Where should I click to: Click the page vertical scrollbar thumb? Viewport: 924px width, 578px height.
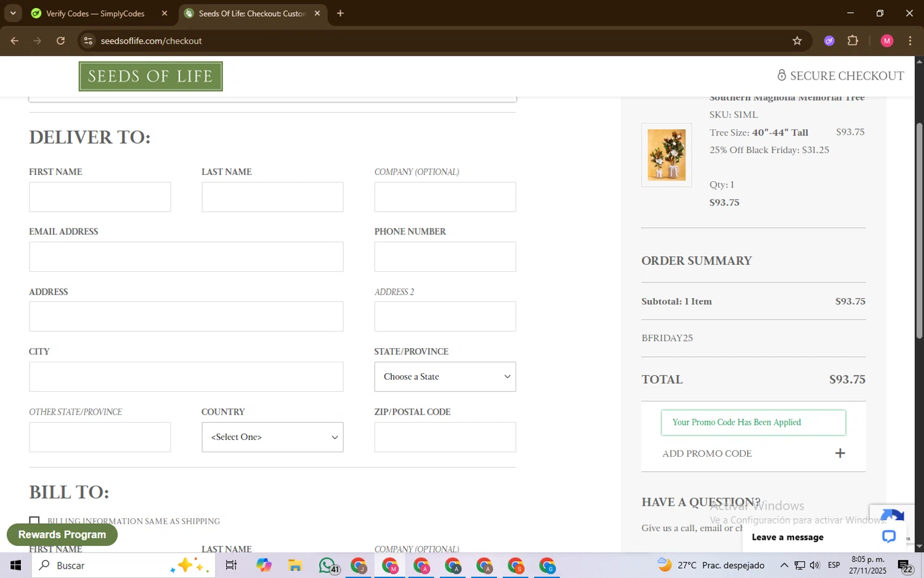(919, 231)
